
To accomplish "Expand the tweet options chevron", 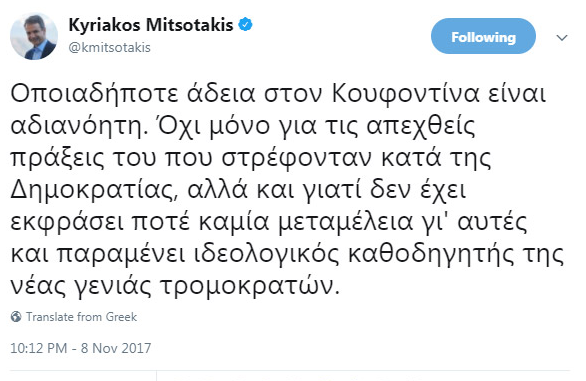I will point(562,37).
